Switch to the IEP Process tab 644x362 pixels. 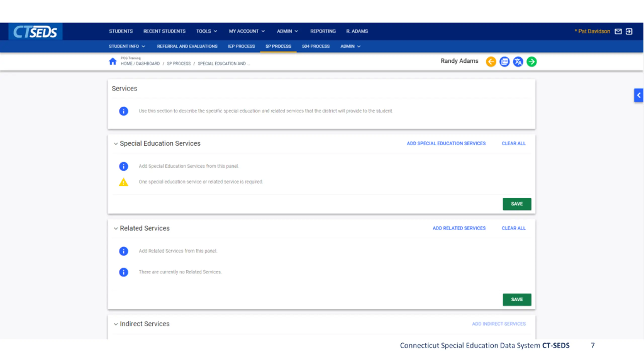pos(241,46)
